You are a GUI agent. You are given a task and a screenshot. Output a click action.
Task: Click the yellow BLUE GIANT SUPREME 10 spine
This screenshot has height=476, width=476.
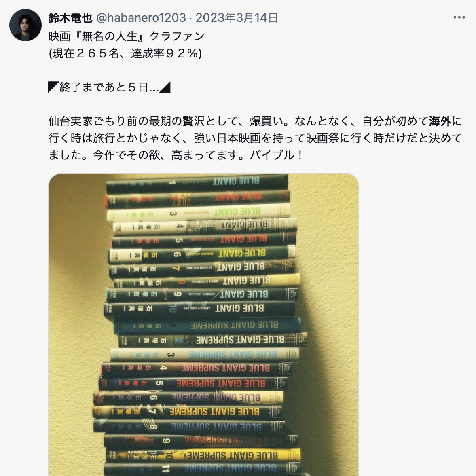coord(203,455)
